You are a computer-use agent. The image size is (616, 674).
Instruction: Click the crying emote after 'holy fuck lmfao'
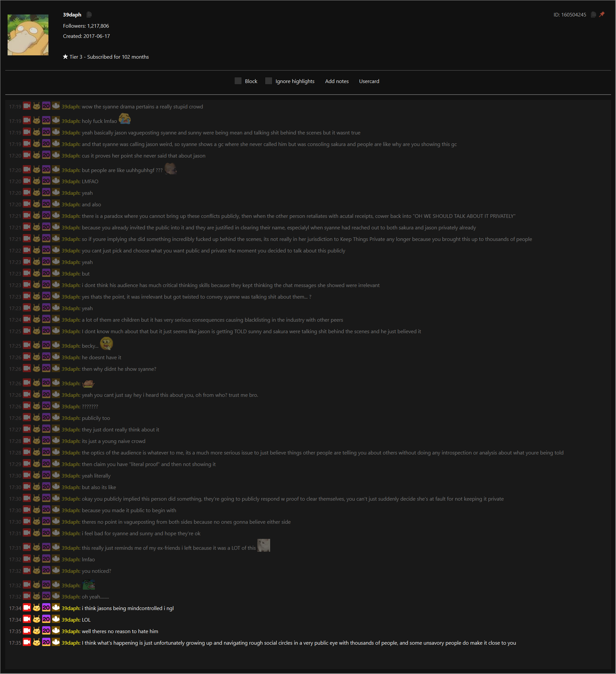(125, 118)
